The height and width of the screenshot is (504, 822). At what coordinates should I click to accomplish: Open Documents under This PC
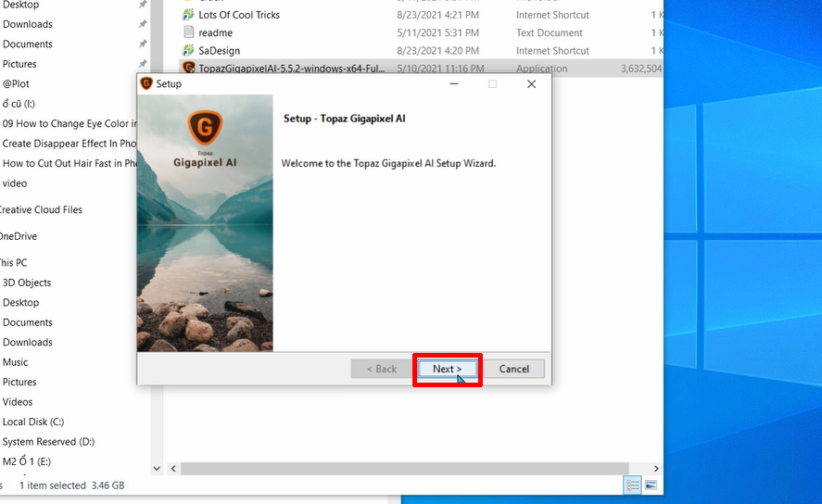point(27,322)
